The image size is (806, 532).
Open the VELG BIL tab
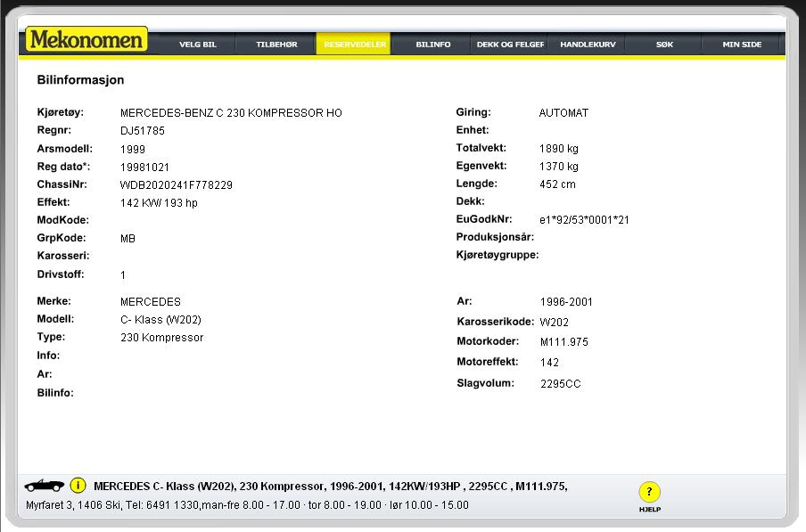197,45
